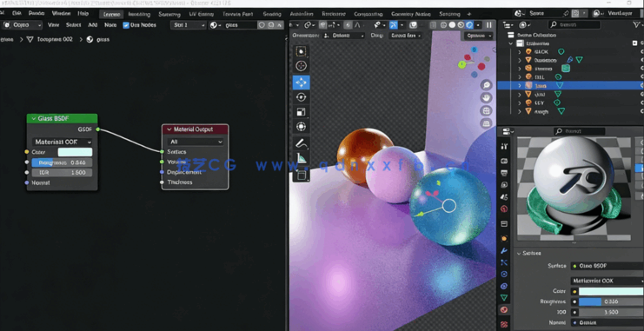Open the All target dropdown on Material Output

pos(196,142)
